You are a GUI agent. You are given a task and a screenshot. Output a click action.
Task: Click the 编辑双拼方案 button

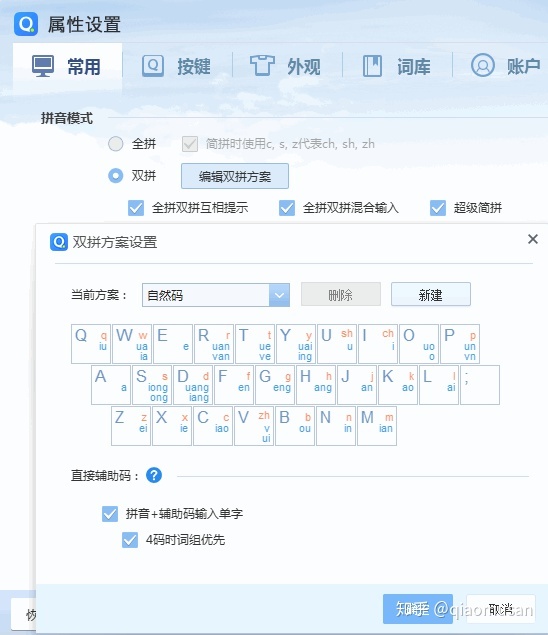tap(235, 176)
